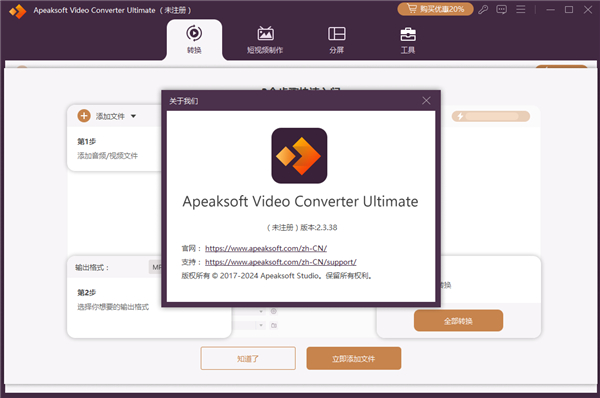Click the orange plus 添加文件 icon
The image size is (600, 398).
[84, 116]
